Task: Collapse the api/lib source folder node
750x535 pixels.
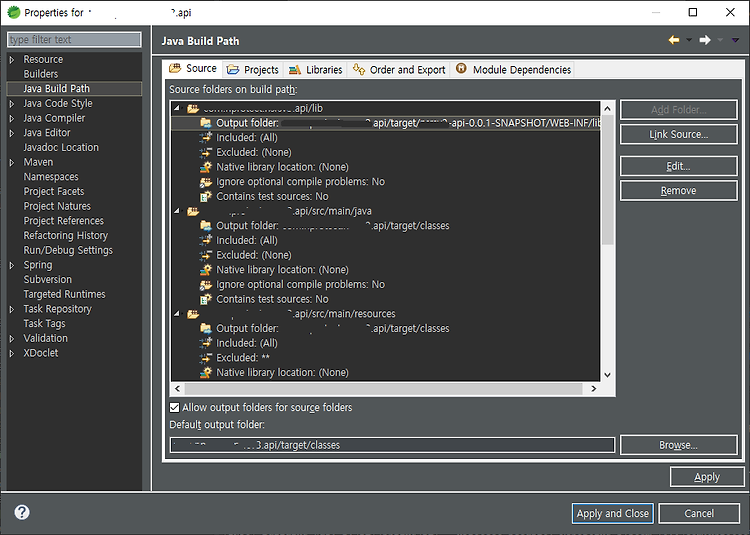Action: pos(177,108)
